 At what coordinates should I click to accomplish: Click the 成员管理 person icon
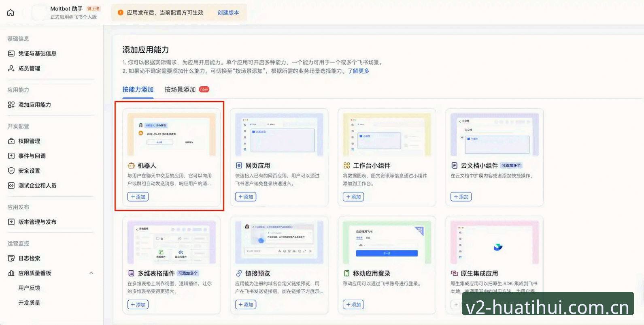coord(11,68)
